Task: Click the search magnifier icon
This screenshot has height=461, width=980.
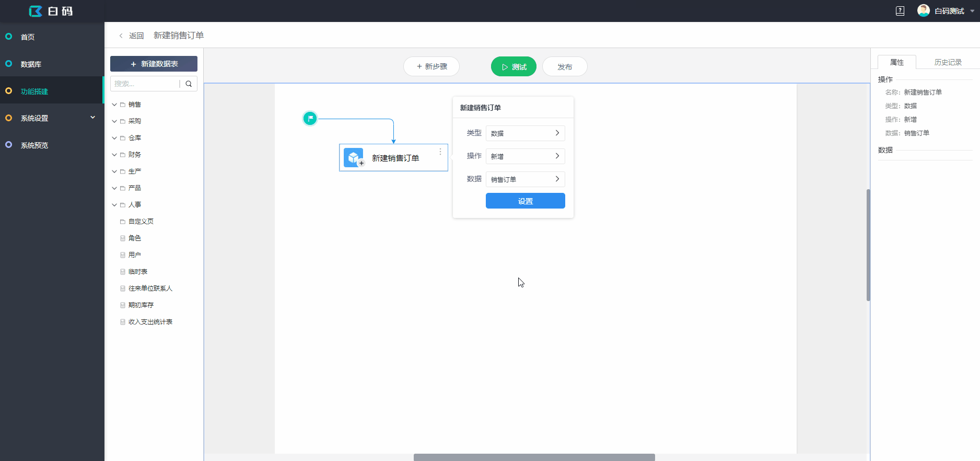Action: [x=189, y=84]
